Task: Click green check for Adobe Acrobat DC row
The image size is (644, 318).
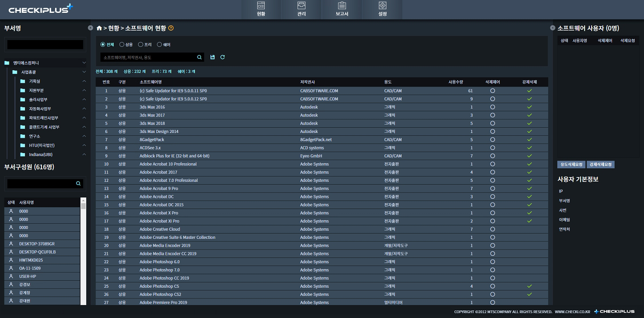Action: point(529,197)
